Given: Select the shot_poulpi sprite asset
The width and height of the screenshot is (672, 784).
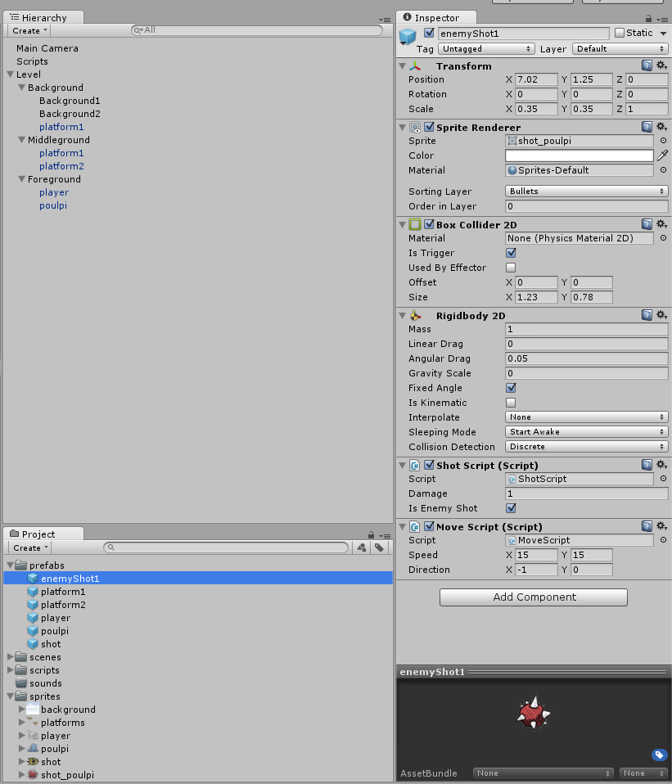Looking at the screenshot, I should pyautogui.click(x=67, y=775).
